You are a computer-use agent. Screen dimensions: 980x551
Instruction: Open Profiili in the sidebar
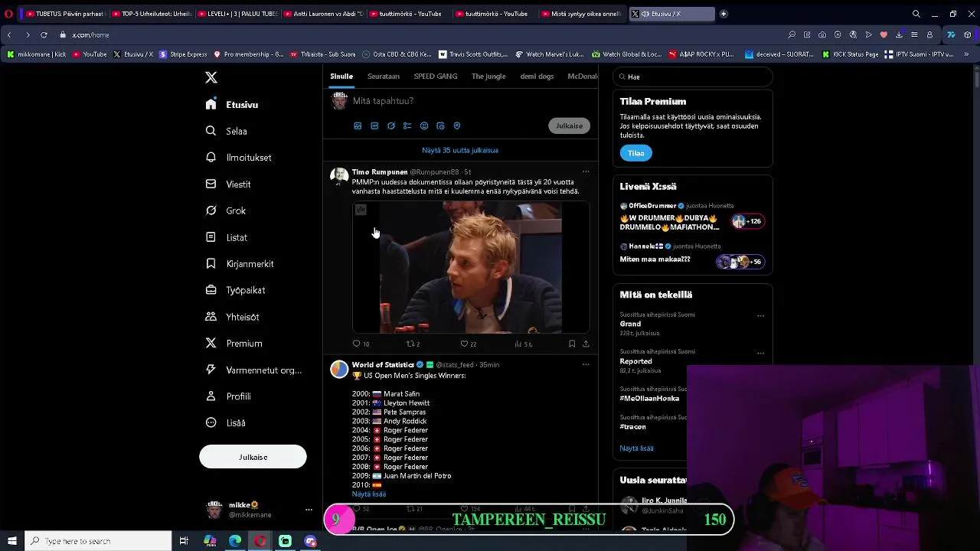[228, 396]
